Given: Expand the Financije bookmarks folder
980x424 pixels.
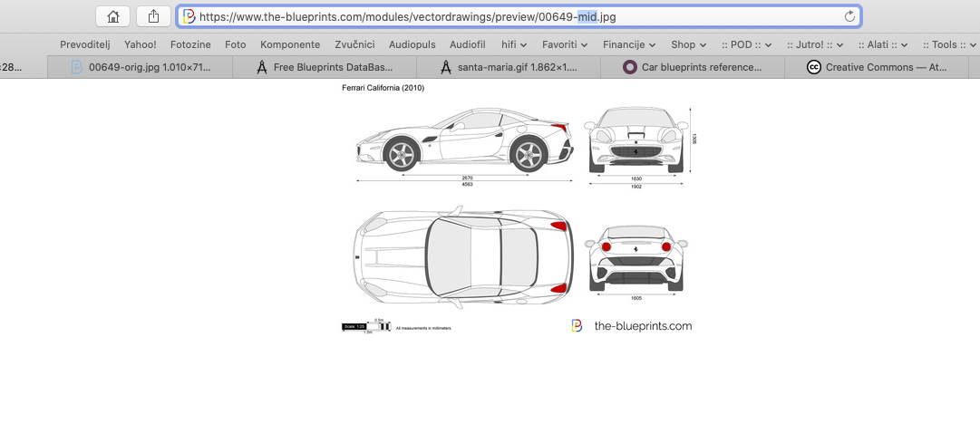Looking at the screenshot, I should tap(629, 45).
